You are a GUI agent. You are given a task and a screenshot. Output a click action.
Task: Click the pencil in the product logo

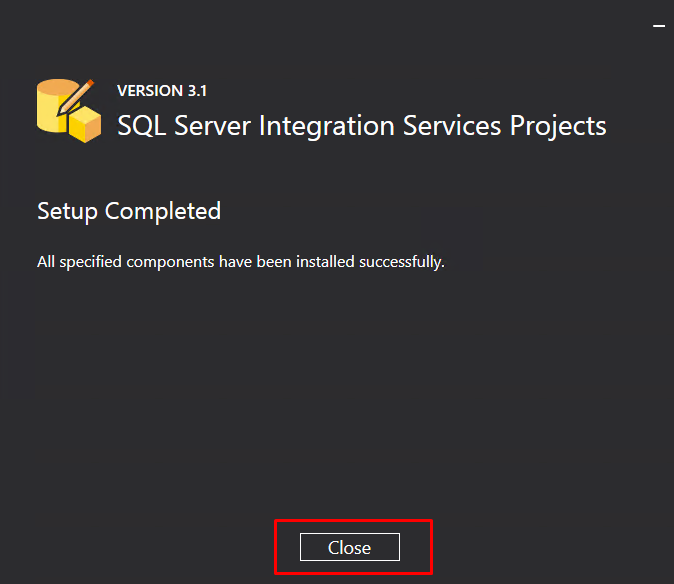pos(74,96)
